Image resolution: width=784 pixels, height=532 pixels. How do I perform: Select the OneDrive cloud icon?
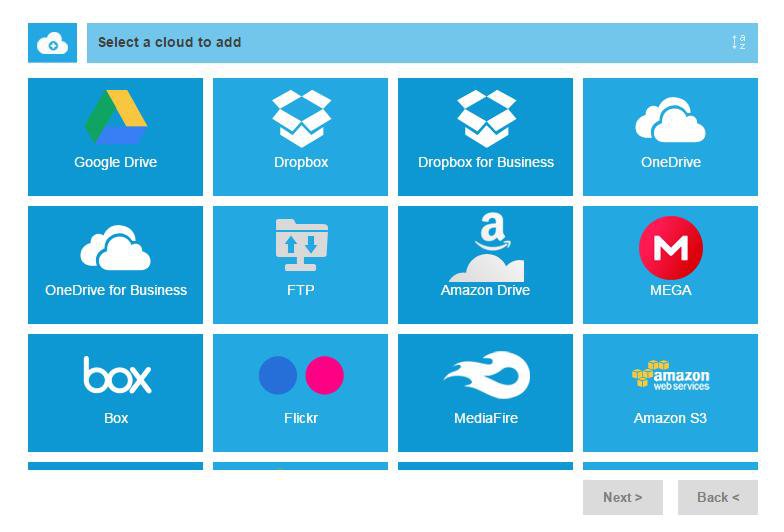coord(670,120)
